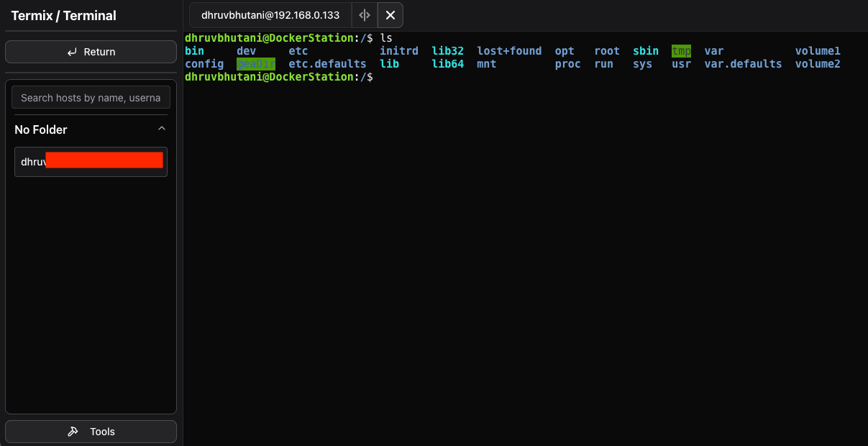Close the dhruvbhutani terminal tab
The width and height of the screenshot is (868, 446).
(x=390, y=15)
